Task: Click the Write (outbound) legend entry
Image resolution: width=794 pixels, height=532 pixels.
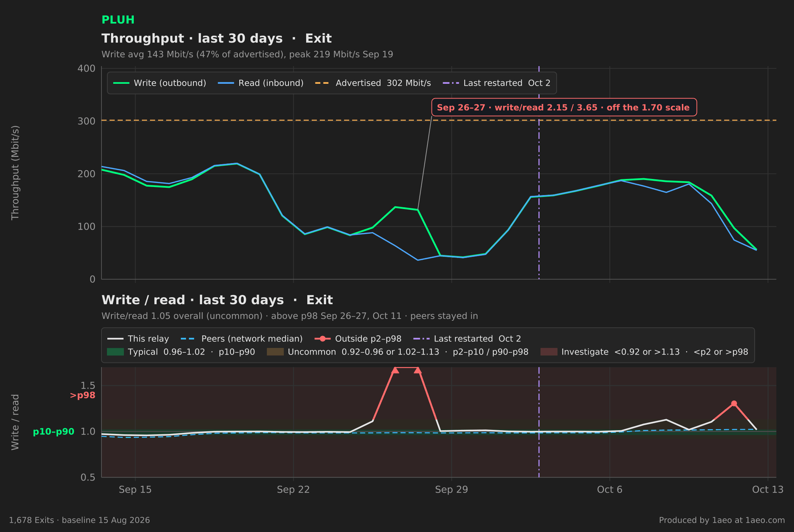Action: pos(160,83)
